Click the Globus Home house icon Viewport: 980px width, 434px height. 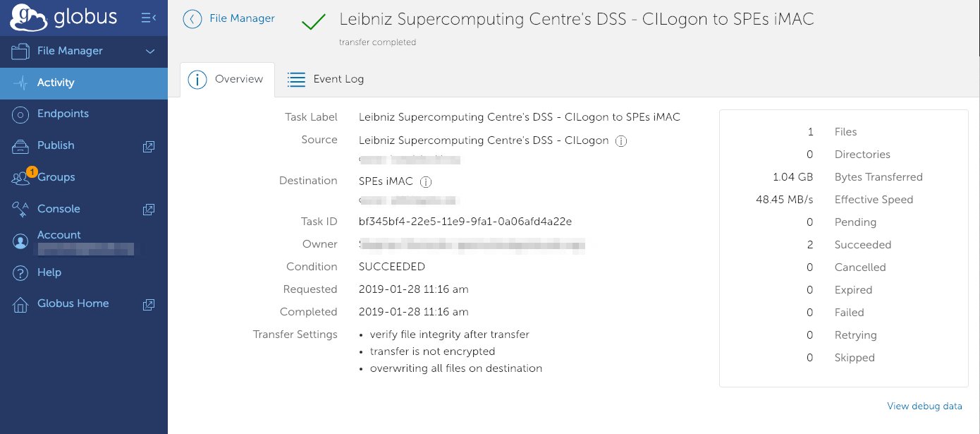tap(20, 304)
